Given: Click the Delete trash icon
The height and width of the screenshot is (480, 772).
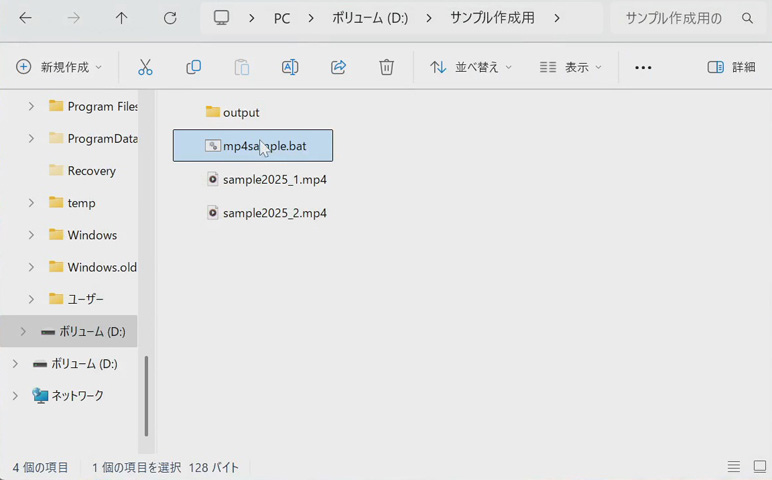Looking at the screenshot, I should click(x=386, y=67).
